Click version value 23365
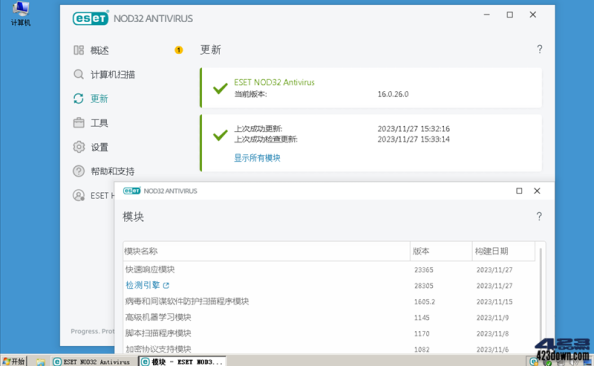Image resolution: width=594 pixels, height=366 pixels. (424, 270)
